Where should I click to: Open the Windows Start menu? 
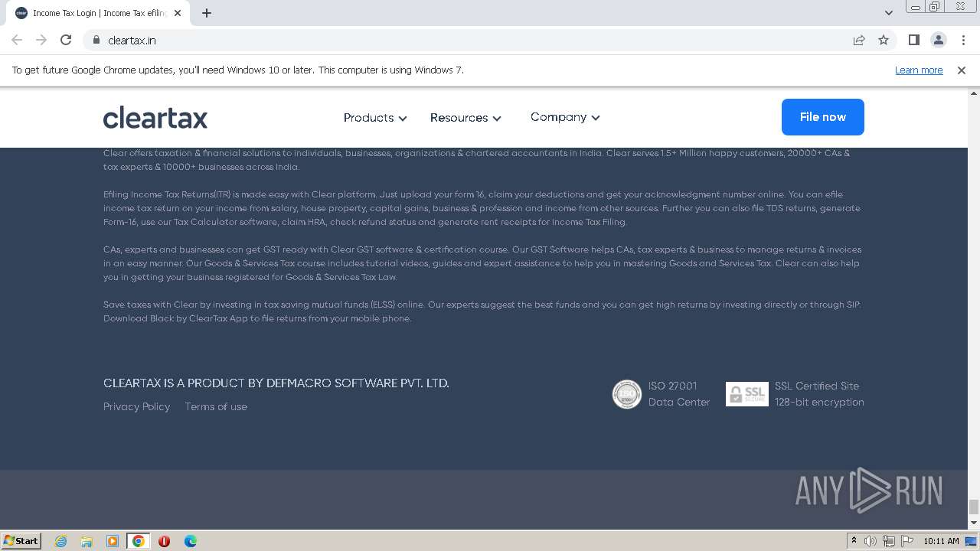(x=21, y=540)
